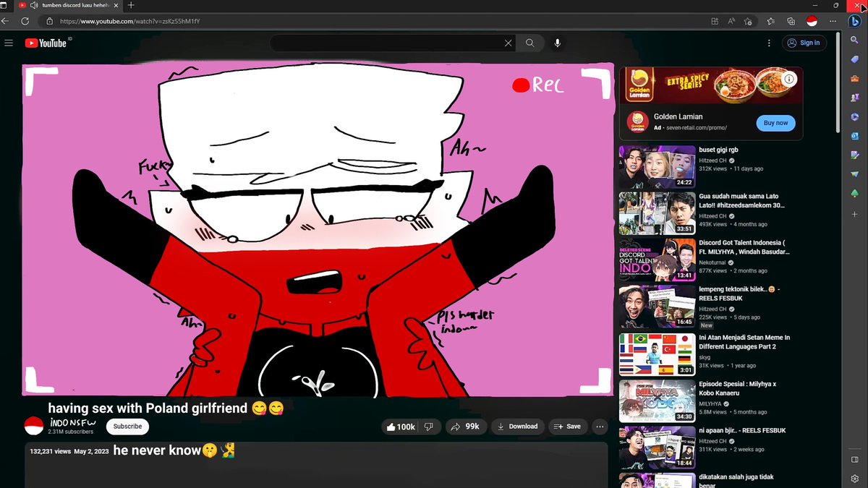Click the Sign in button
The width and height of the screenshot is (868, 488).
click(804, 43)
